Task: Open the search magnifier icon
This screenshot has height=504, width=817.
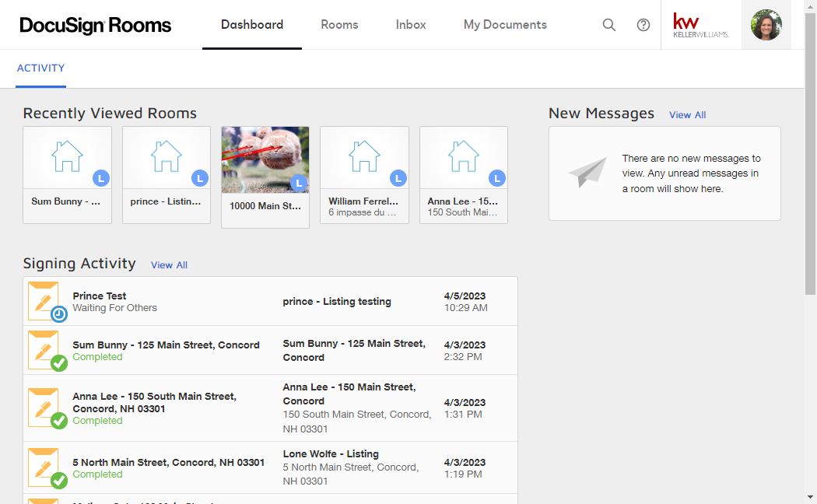Action: coord(608,24)
